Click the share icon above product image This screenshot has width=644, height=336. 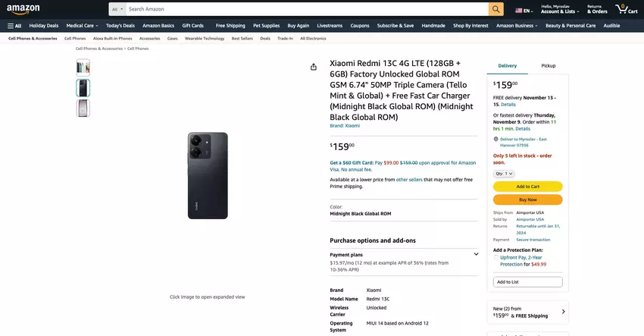314,67
